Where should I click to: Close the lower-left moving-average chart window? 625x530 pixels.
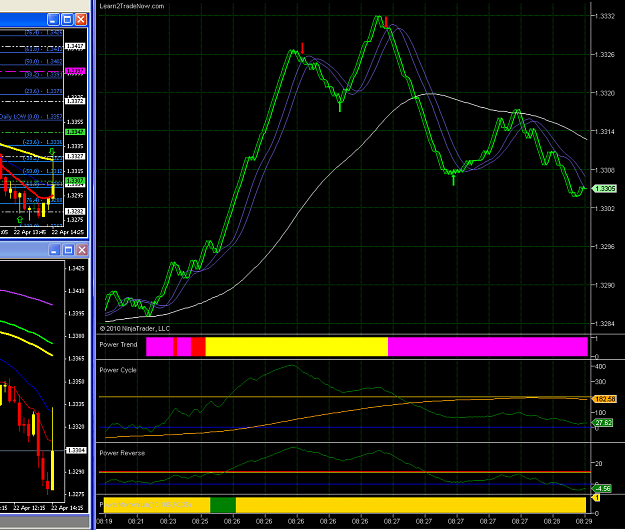(82, 250)
